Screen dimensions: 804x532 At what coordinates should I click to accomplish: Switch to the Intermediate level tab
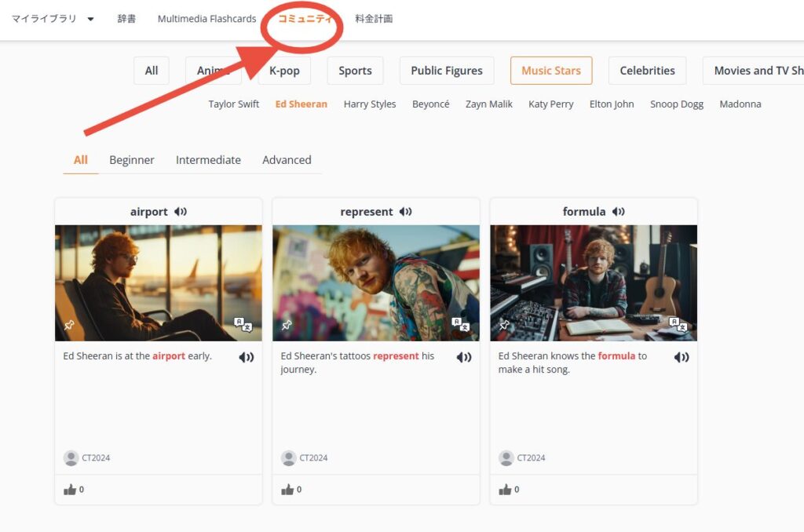pos(208,160)
